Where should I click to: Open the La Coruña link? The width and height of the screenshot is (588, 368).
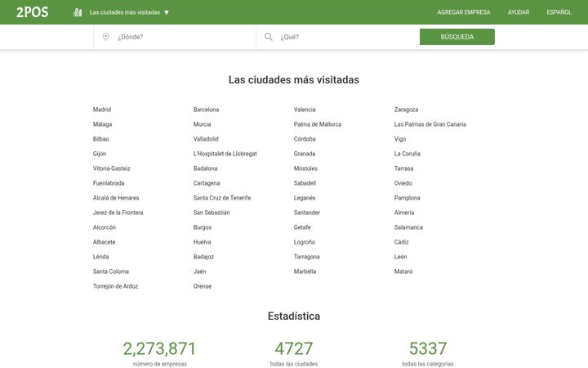point(408,154)
